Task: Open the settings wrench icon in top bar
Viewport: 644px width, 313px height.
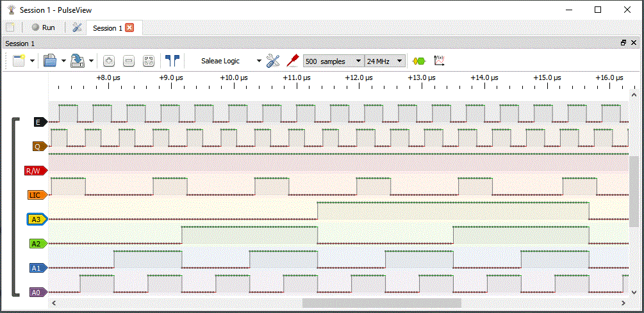Action: tap(77, 28)
